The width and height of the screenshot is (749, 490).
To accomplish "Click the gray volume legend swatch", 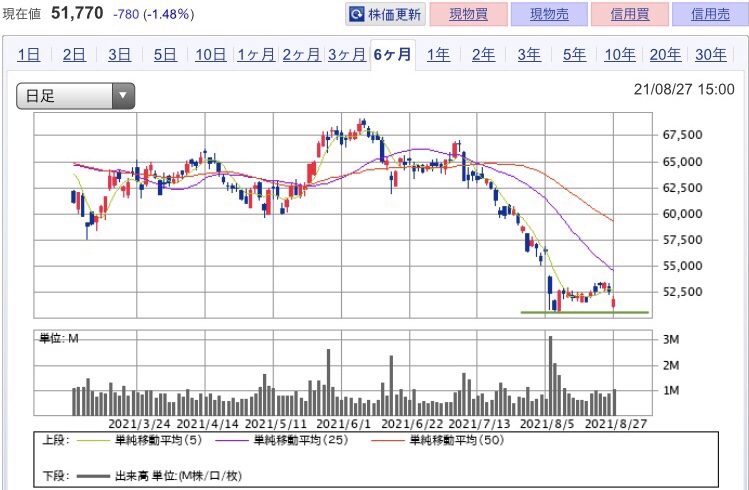I will coord(93,476).
